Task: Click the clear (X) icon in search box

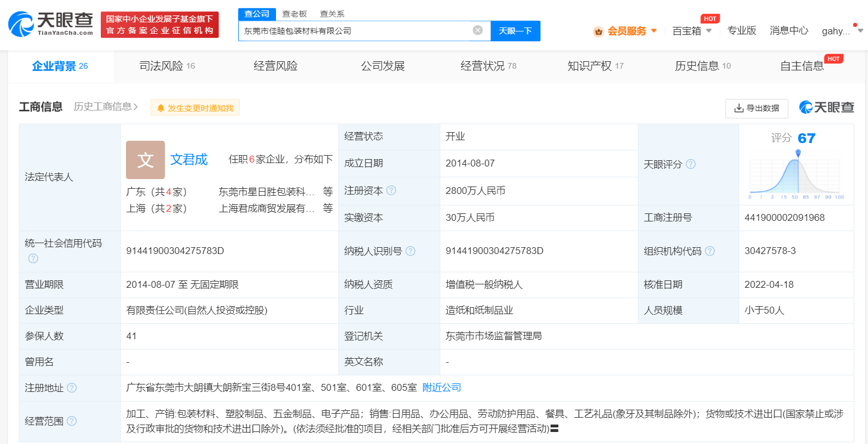Action: coord(478,30)
